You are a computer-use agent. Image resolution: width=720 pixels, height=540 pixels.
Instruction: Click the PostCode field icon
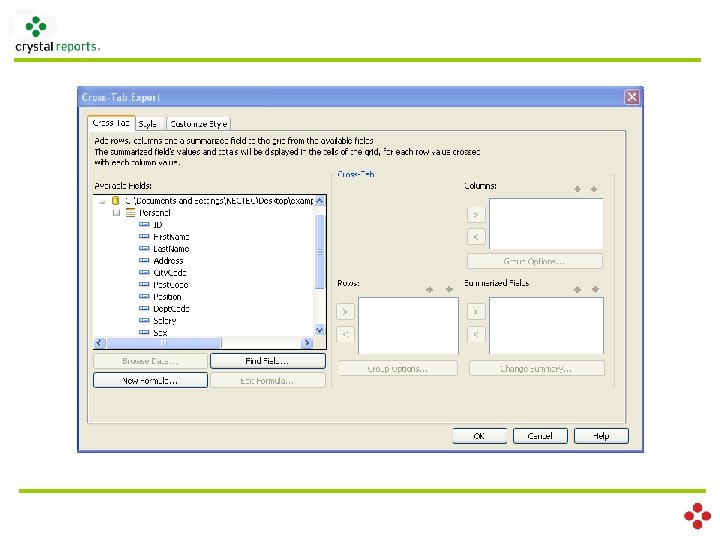click(x=144, y=285)
